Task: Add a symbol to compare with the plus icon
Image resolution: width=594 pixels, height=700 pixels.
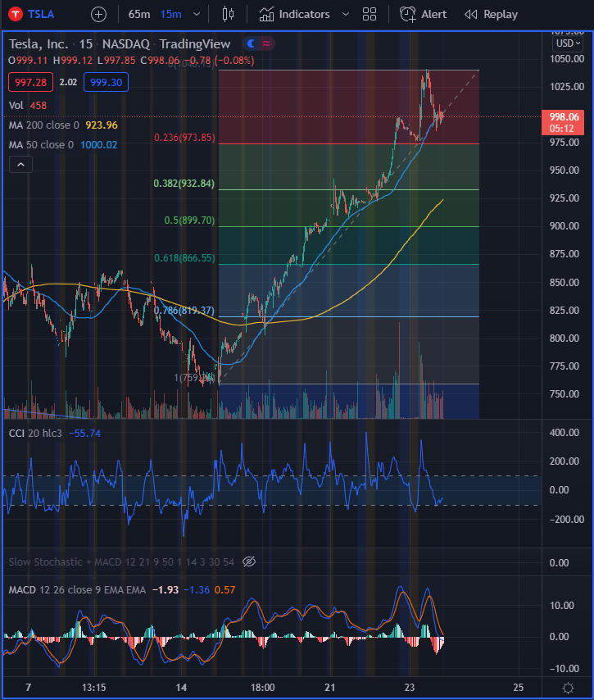Action: click(98, 15)
